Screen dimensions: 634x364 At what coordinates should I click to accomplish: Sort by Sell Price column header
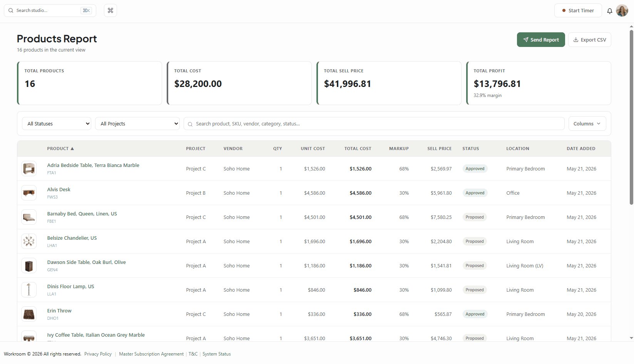(439, 149)
